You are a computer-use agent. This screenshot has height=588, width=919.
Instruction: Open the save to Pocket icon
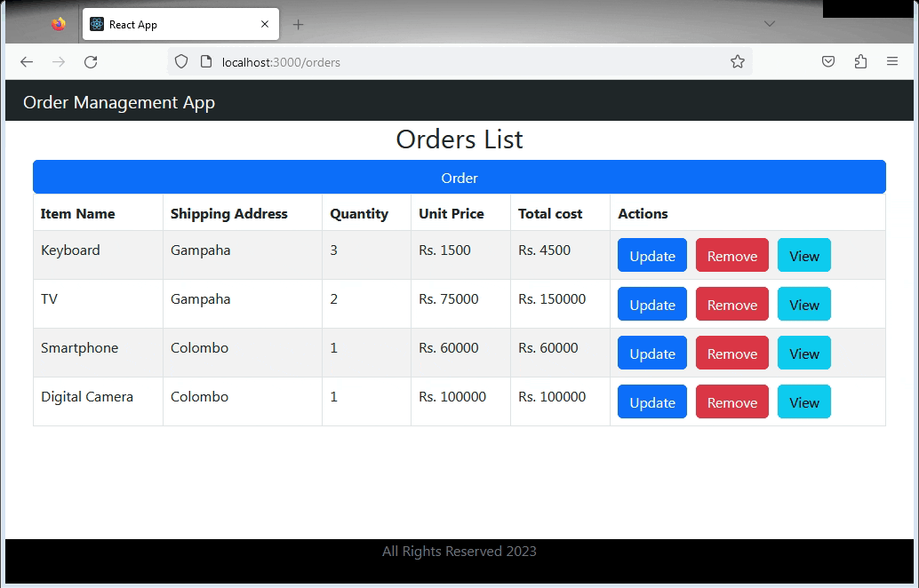click(827, 62)
